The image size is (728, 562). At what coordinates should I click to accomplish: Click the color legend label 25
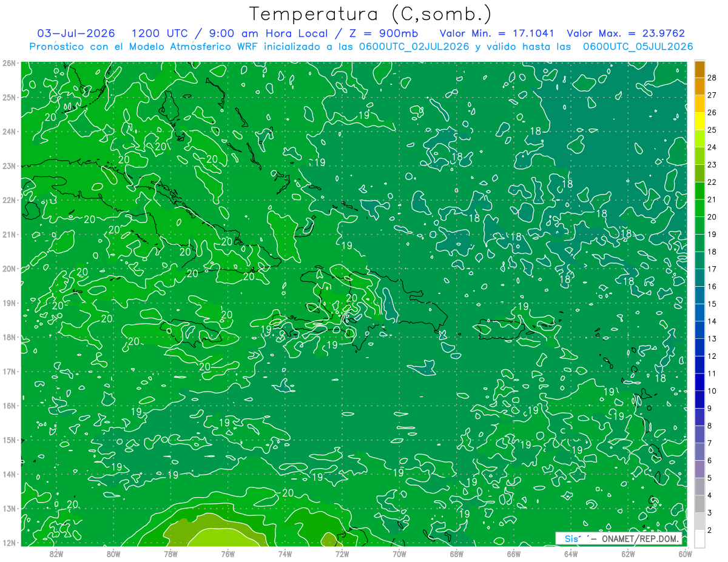click(712, 130)
